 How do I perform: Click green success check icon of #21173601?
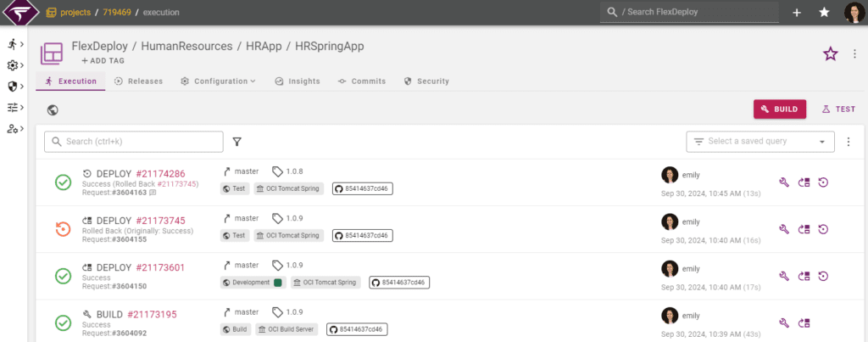coord(63,276)
